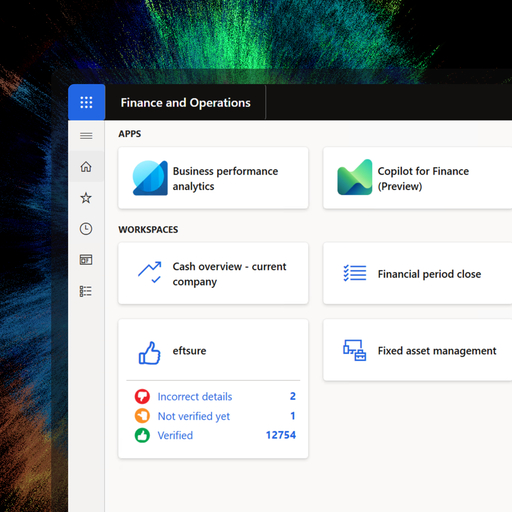Open Favorites star in the sidebar
Viewport: 512px width, 512px height.
coord(86,198)
